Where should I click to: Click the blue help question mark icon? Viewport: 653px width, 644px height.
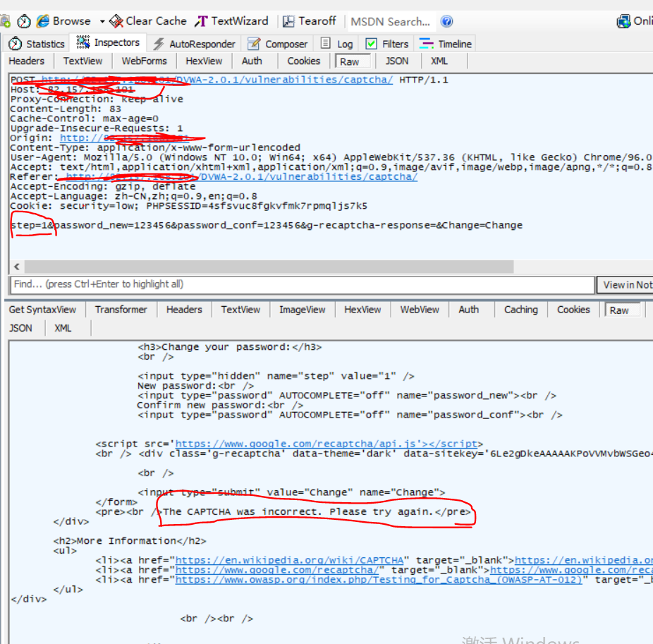click(447, 21)
